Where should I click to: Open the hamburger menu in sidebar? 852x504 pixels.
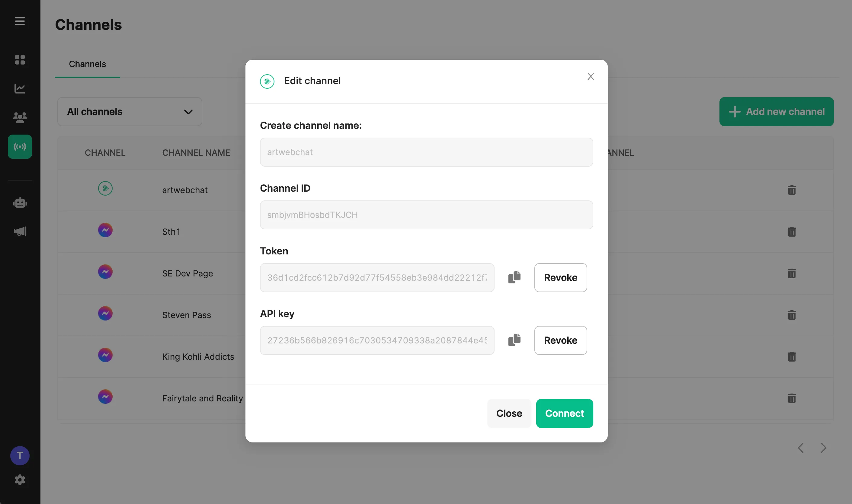click(20, 21)
